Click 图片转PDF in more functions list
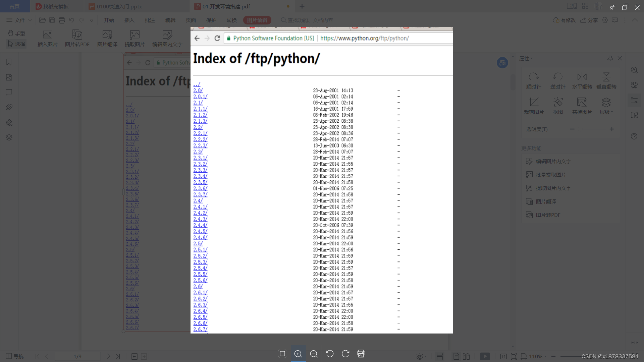 [548, 215]
